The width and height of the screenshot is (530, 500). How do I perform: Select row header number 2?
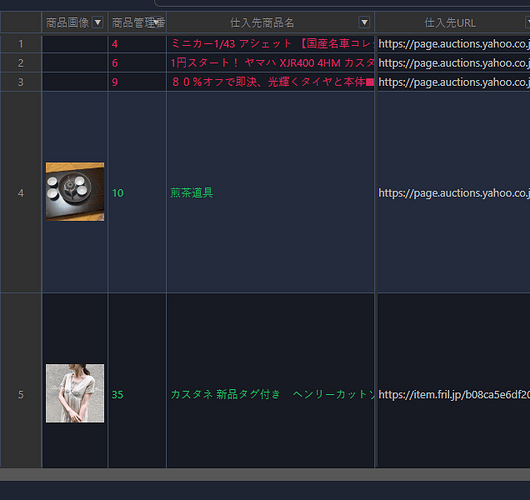21,63
